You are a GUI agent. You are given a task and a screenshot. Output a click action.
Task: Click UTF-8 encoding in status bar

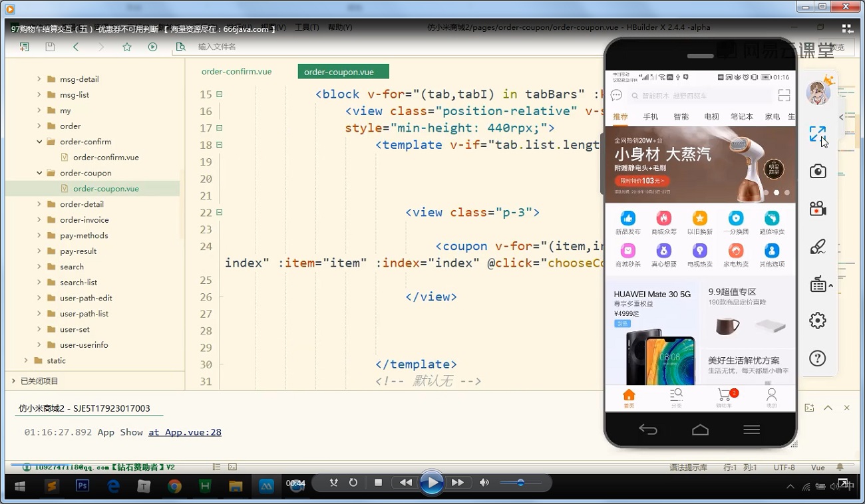[x=784, y=467]
